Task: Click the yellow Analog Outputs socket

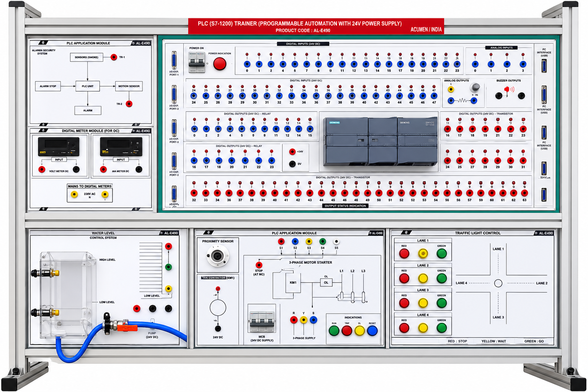Action: (451, 89)
